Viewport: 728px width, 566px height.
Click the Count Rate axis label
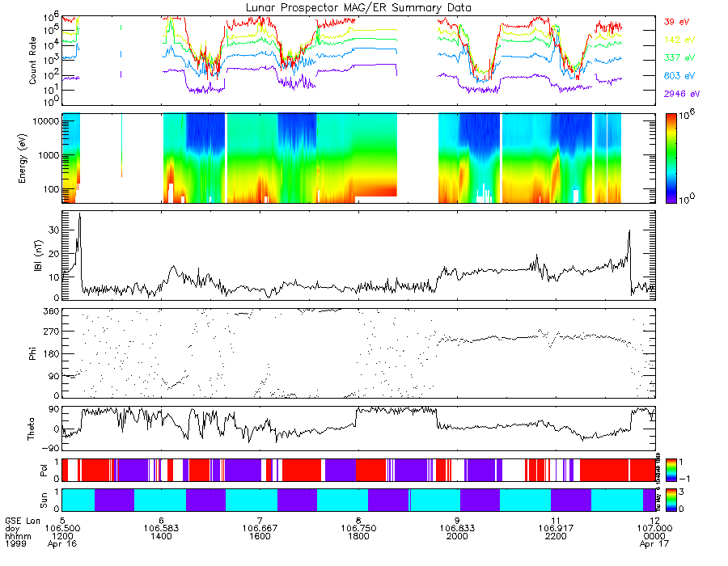pyautogui.click(x=32, y=61)
